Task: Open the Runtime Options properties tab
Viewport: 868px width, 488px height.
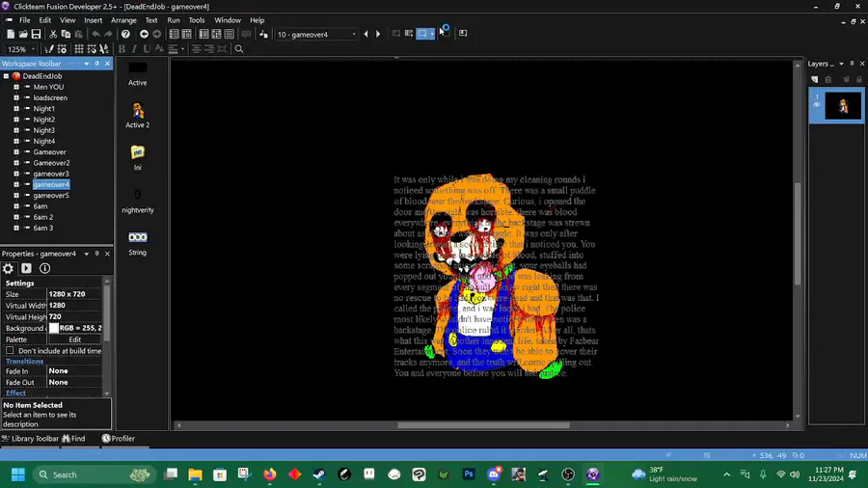Action: (27, 268)
